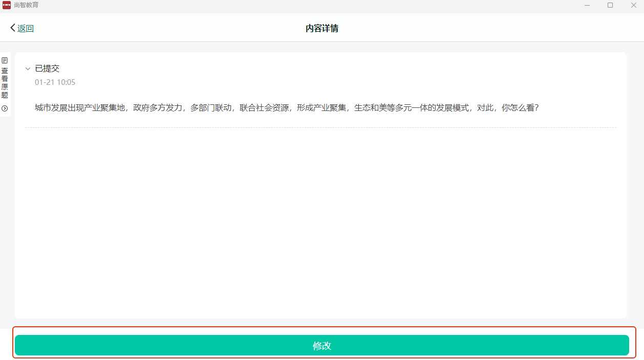The image size is (644, 360).
Task: Click the circled arrow icon in side panel
Action: click(x=5, y=108)
